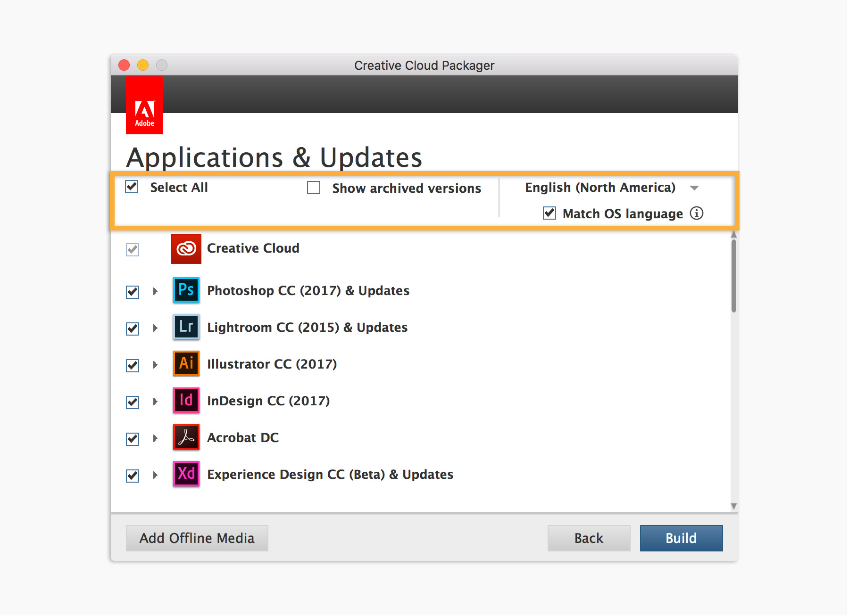Click the Experience Design Xd icon
Screen dimensions: 849x616
coord(186,474)
